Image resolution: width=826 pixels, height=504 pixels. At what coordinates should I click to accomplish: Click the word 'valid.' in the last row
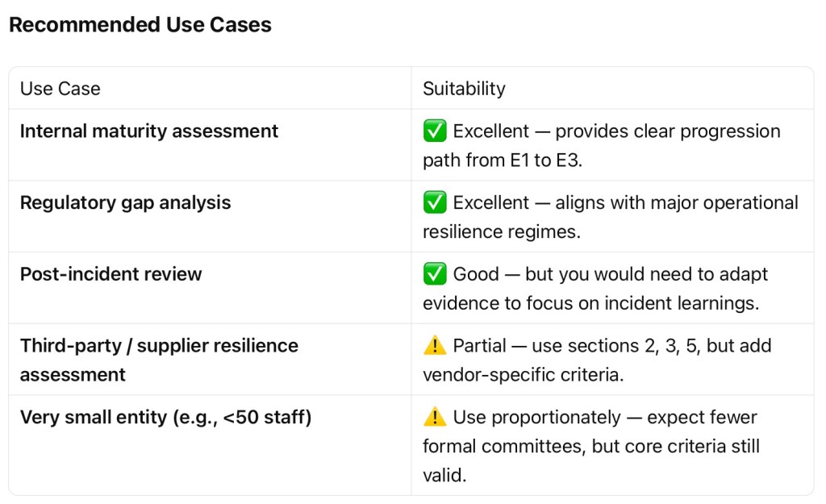coord(444,476)
